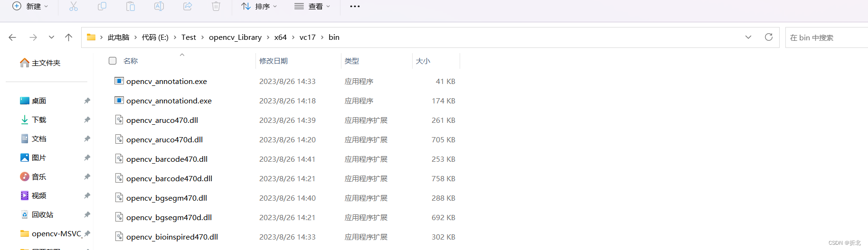The width and height of the screenshot is (868, 250).
Task: Click the 在 bin 中搜索 search box
Action: (826, 37)
